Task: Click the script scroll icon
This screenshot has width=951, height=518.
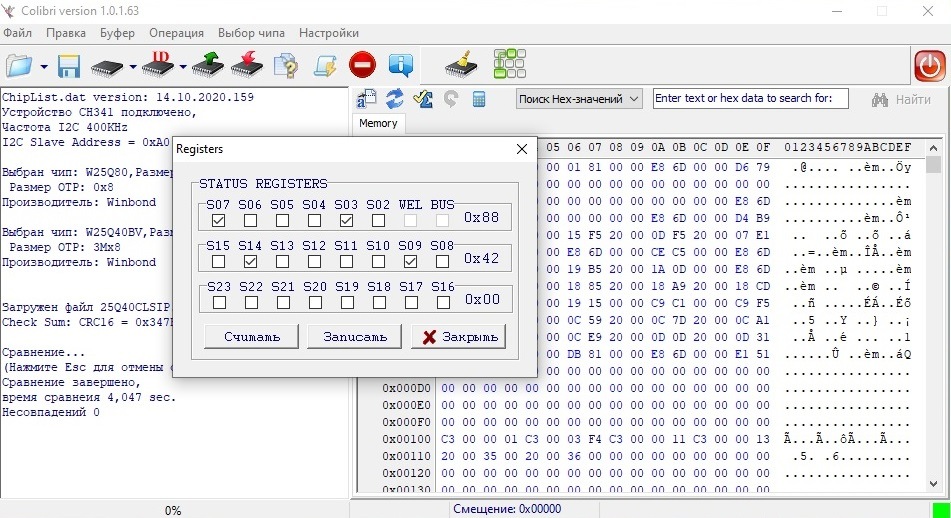Action: [324, 65]
